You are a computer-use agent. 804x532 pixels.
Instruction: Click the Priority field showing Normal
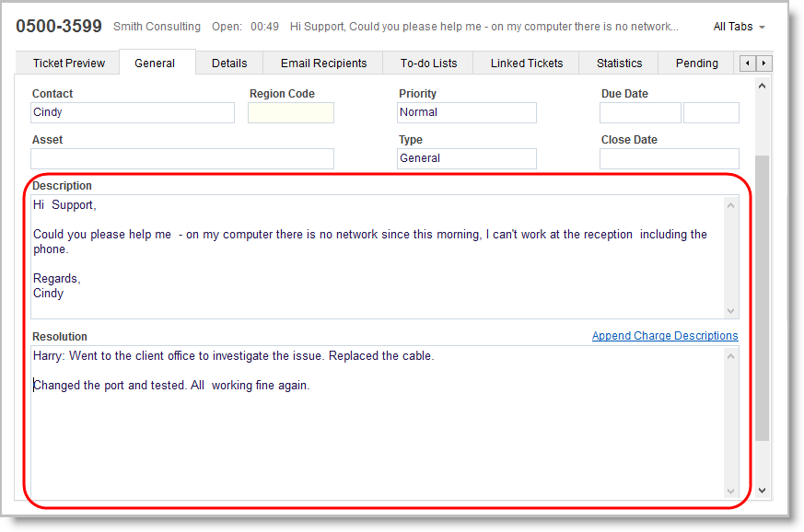coord(466,112)
